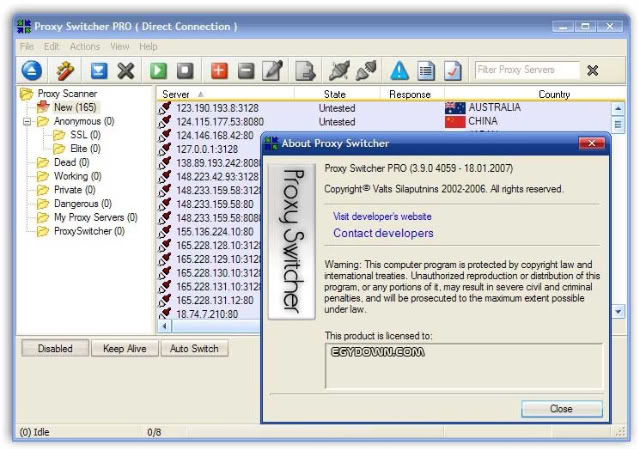Add a proxy with red plus icon
This screenshot has width=638, height=449.
tap(219, 70)
